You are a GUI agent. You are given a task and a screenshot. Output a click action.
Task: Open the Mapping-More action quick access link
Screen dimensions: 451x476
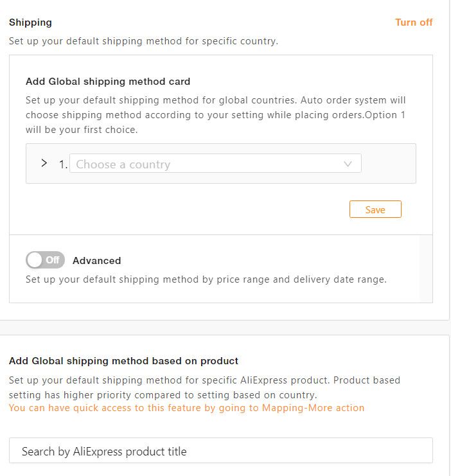coord(186,408)
